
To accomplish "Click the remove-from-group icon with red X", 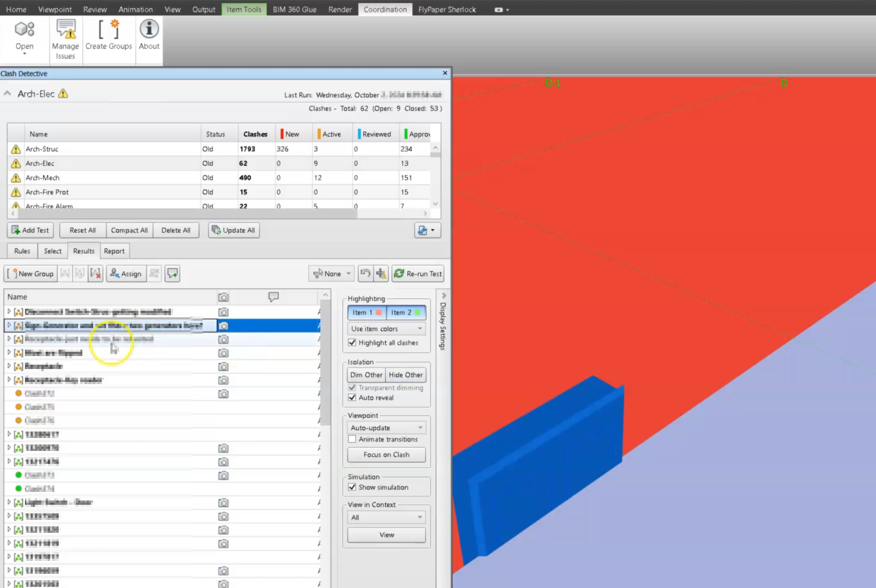I will tap(95, 273).
